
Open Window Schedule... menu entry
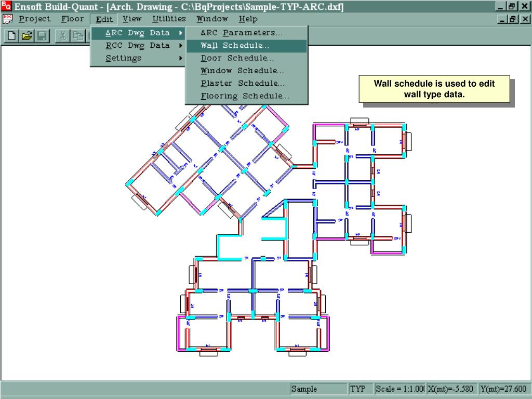pyautogui.click(x=247, y=71)
